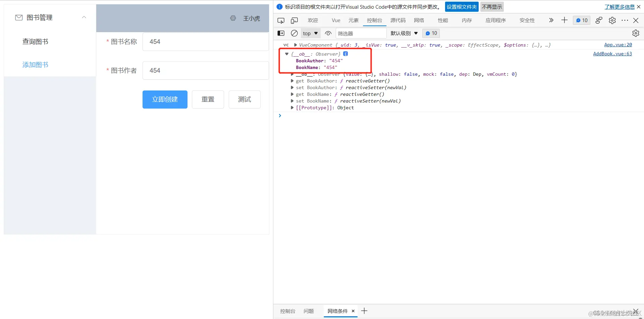
Task: Switch to the 欢迎 tab
Action: 313,20
